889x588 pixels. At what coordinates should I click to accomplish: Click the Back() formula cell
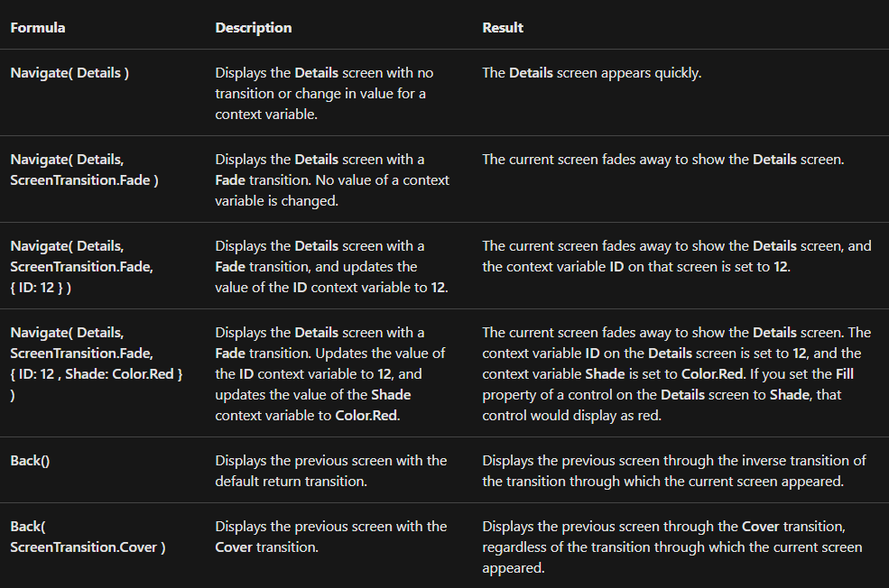click(30, 460)
